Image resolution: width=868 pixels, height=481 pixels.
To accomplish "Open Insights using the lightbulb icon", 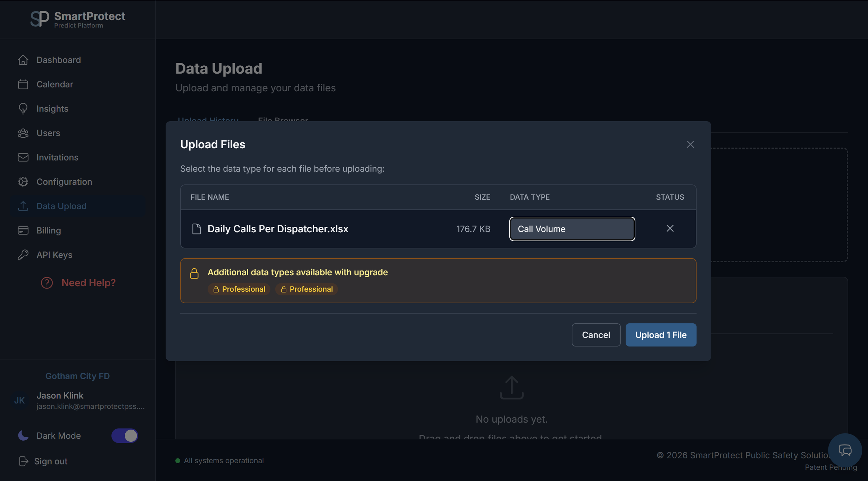I will click(x=23, y=108).
